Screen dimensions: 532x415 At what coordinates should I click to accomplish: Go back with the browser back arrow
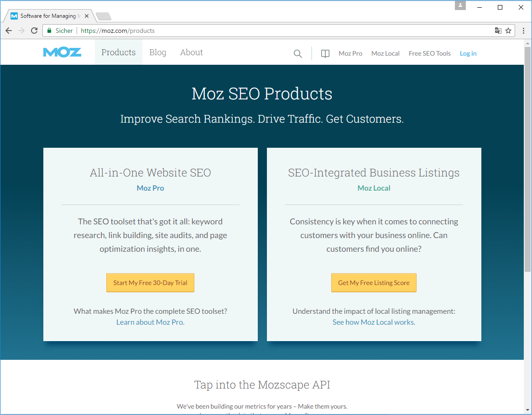click(x=9, y=31)
